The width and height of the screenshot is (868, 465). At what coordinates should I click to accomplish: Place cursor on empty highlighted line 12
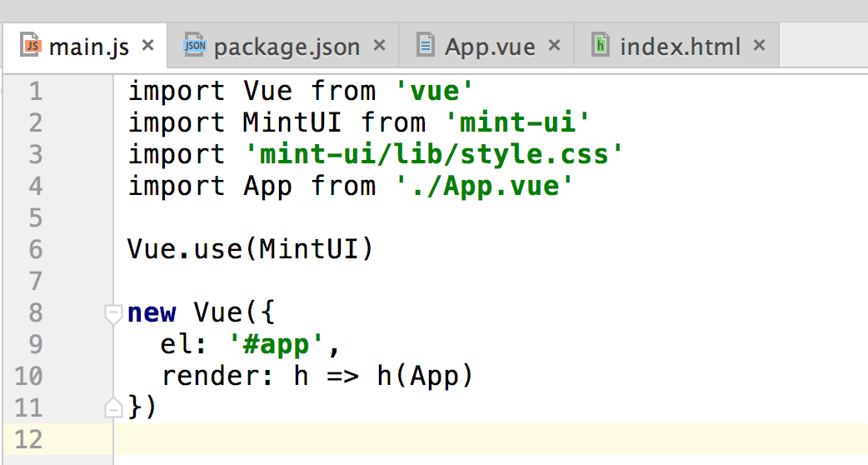(491, 439)
